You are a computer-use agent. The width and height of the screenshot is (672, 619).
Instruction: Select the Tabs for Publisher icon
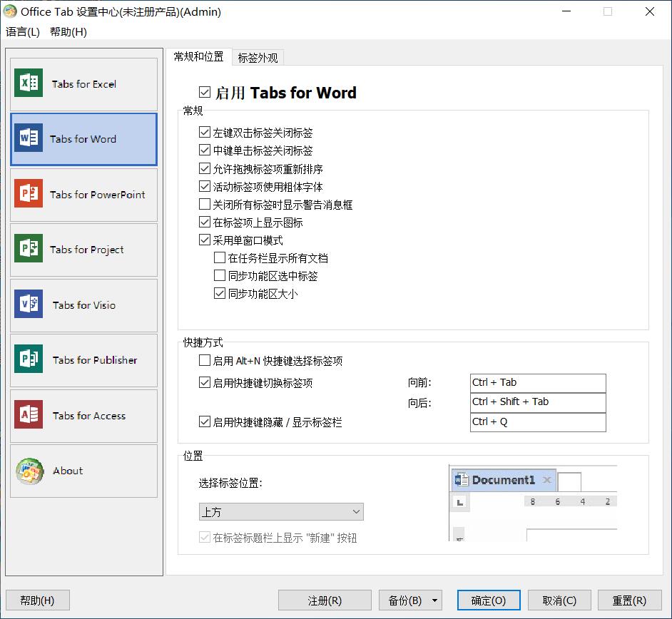coord(29,359)
